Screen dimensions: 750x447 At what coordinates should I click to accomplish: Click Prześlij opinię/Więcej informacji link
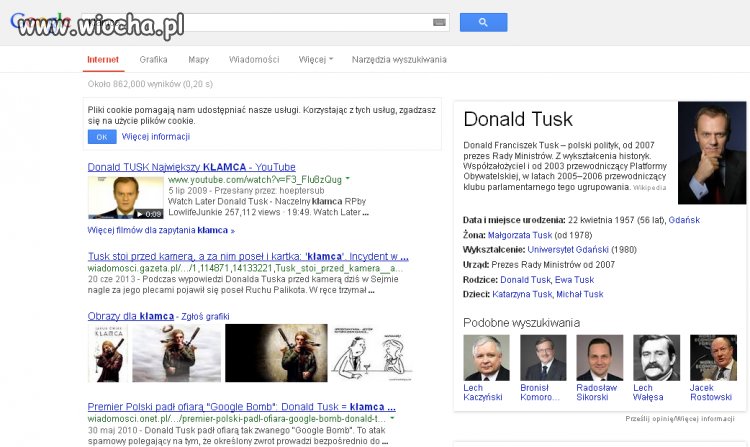(x=680, y=419)
